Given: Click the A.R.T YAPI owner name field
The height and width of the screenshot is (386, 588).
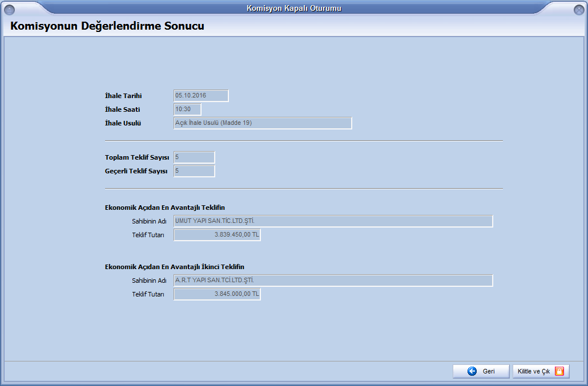Looking at the screenshot, I should point(333,281).
